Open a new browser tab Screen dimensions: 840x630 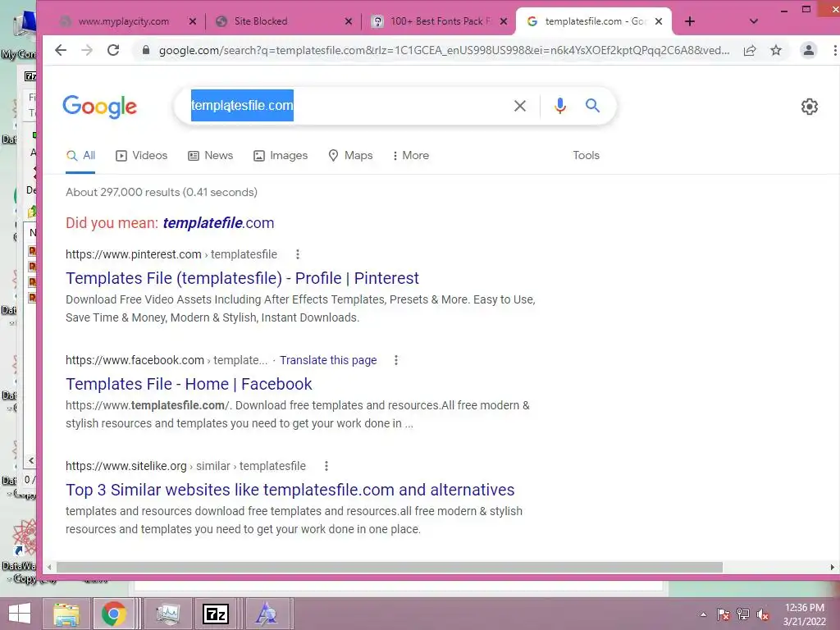tap(689, 21)
